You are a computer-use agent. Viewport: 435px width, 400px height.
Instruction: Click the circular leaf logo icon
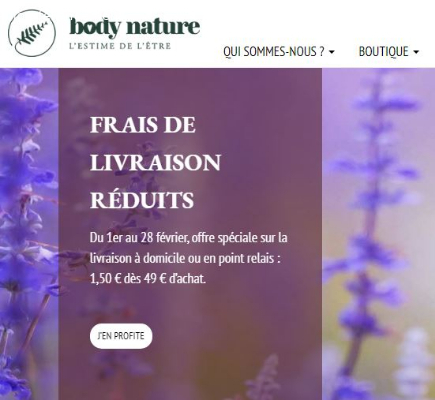tap(32, 33)
